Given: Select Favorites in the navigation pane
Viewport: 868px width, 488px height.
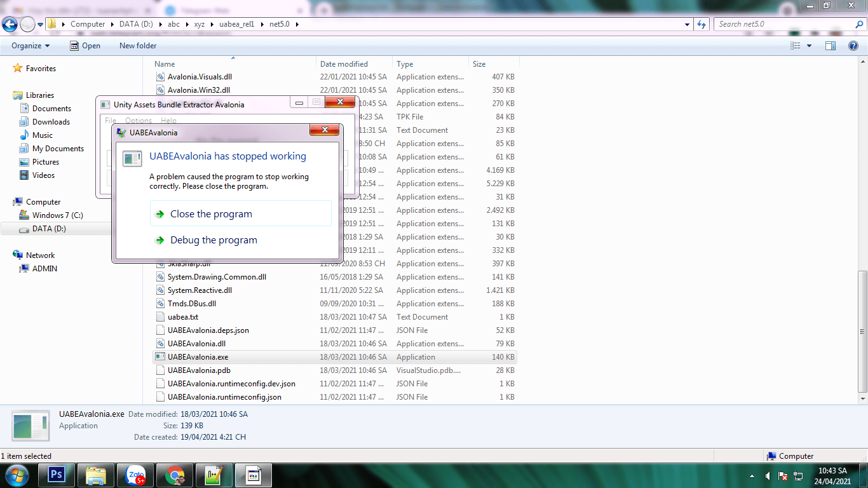Looking at the screenshot, I should click(x=41, y=69).
